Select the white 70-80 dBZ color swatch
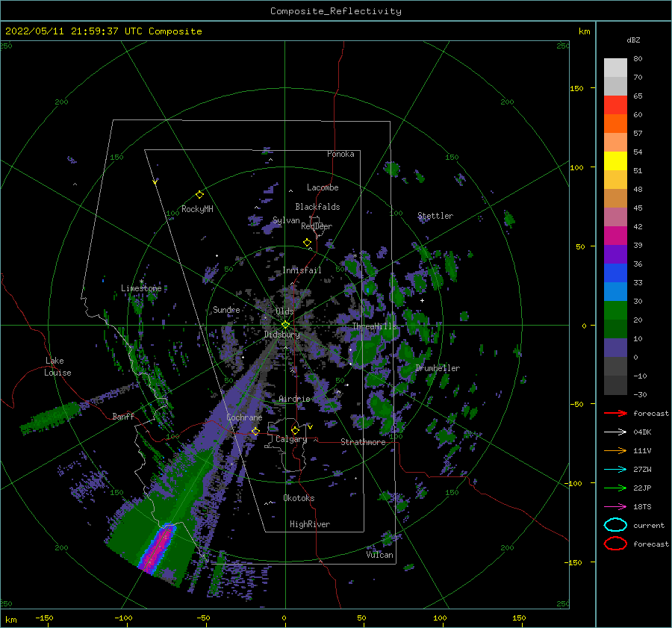Image resolution: width=672 pixels, height=628 pixels. 615,68
